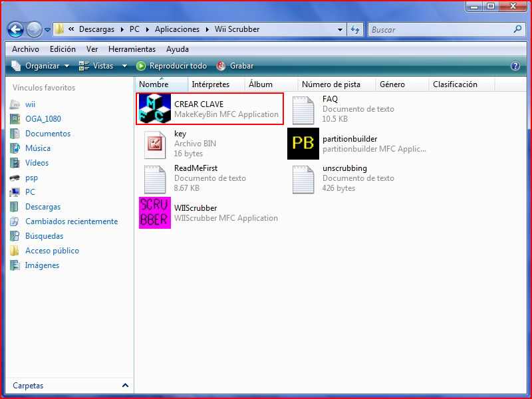The width and height of the screenshot is (532, 399).
Task: Click the Wii Scrubber breadcrumb segment
Action: [237, 29]
